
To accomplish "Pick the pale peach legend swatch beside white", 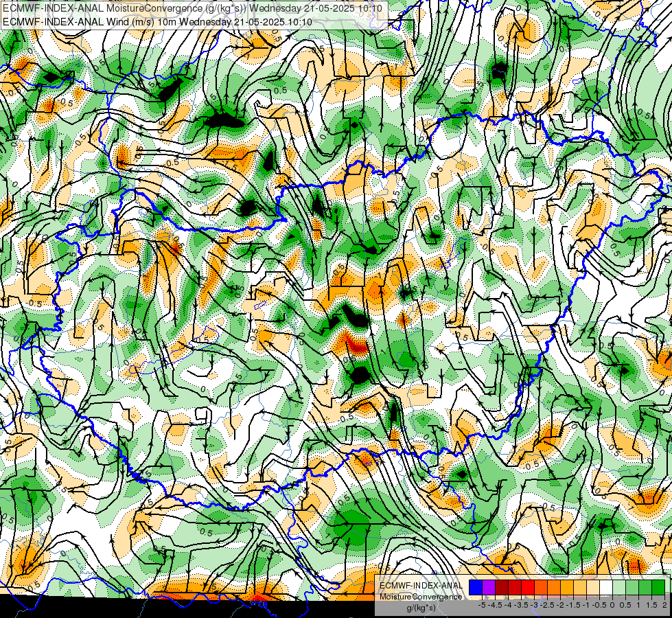I will [593, 587].
